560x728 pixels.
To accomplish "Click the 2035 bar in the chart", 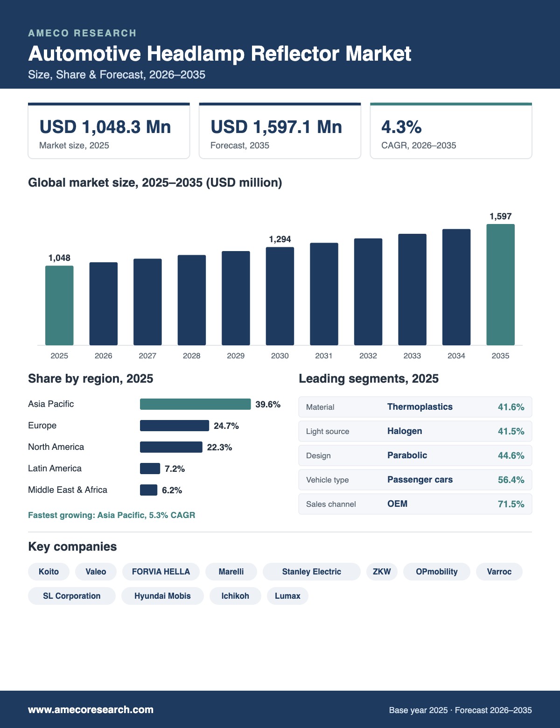I will coord(500,285).
